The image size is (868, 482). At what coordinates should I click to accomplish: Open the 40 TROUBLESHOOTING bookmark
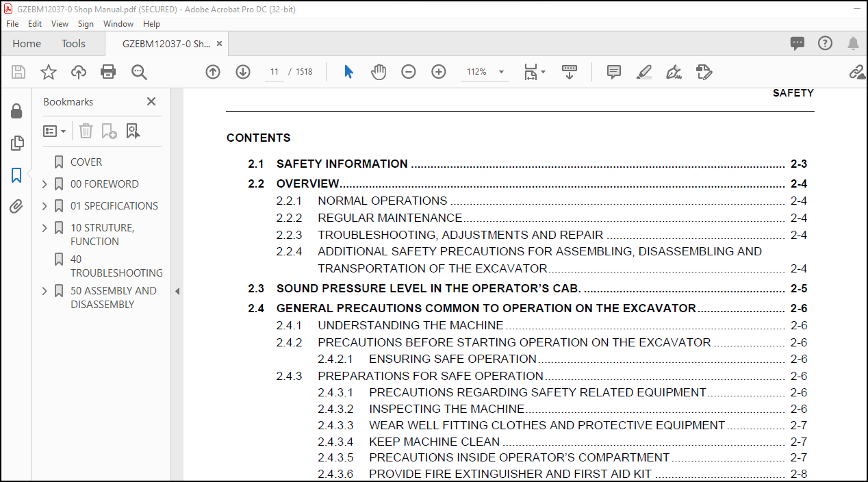[116, 266]
